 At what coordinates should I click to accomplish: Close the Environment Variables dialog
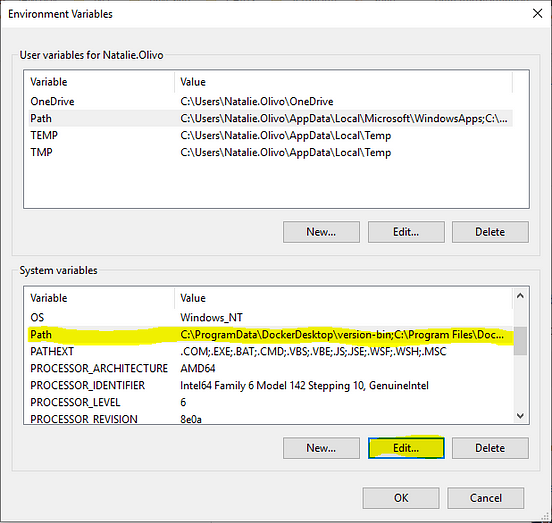(537, 14)
